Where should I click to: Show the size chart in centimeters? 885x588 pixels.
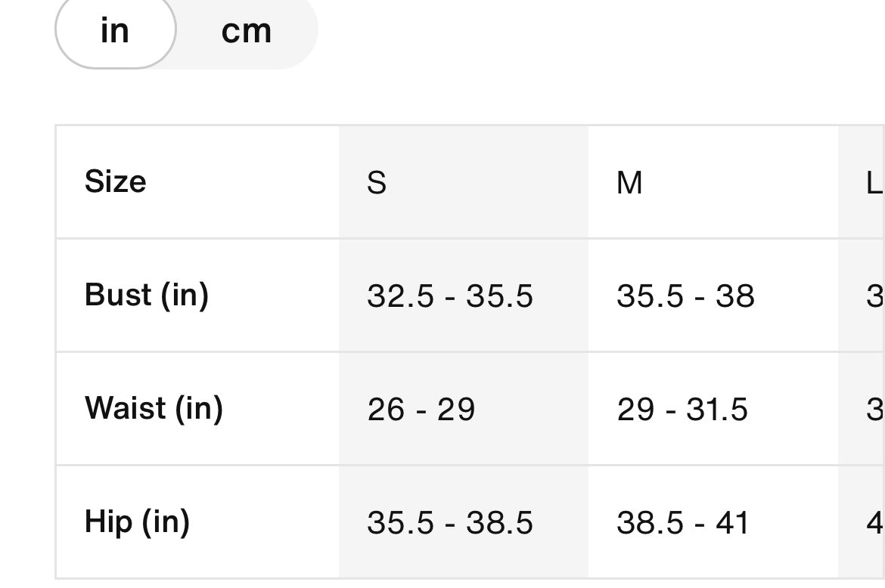[246, 32]
